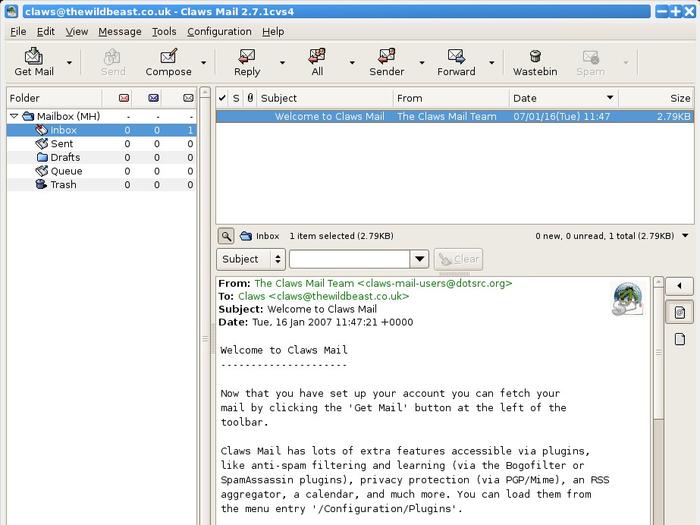Open the Compose dropdown arrow
The width and height of the screenshot is (700, 525).
204,62
